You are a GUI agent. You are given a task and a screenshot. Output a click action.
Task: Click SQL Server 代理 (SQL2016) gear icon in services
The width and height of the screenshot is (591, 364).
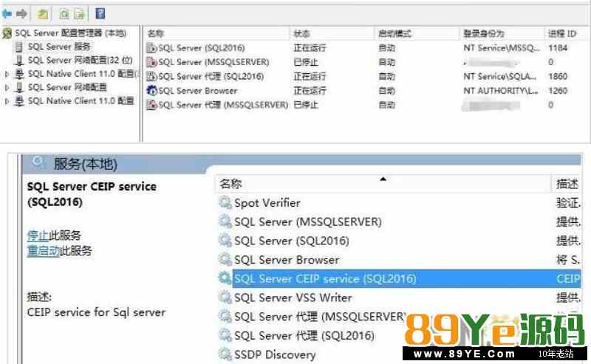pos(225,335)
